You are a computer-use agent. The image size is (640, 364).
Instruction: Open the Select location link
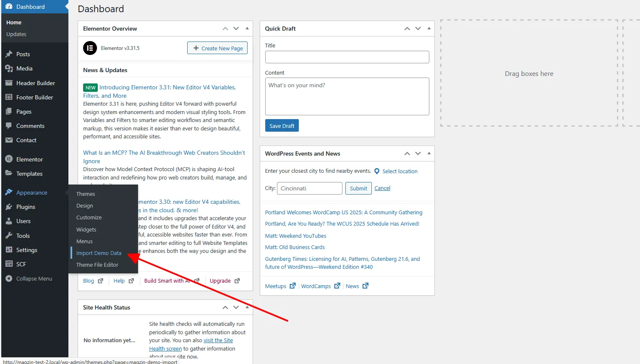pyautogui.click(x=400, y=171)
